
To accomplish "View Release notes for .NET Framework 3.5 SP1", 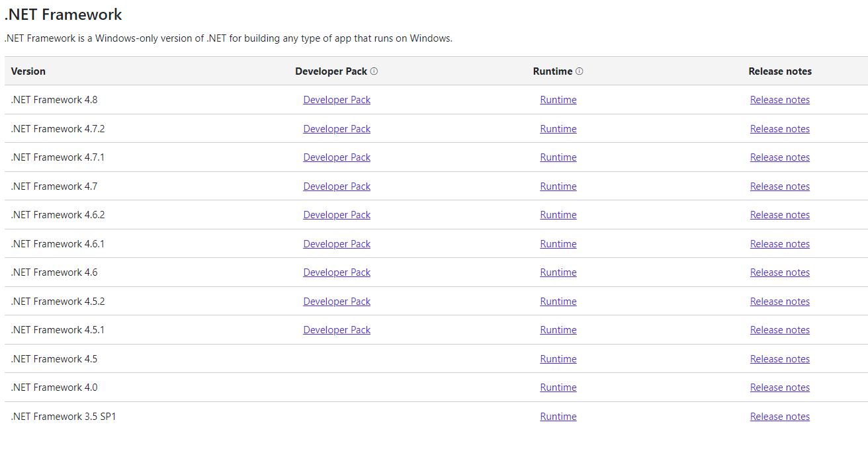I will coord(780,417).
